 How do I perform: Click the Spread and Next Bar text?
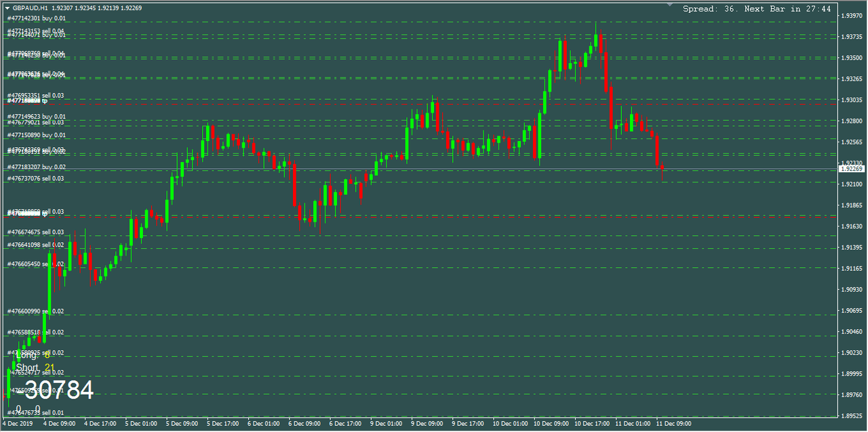click(x=757, y=9)
